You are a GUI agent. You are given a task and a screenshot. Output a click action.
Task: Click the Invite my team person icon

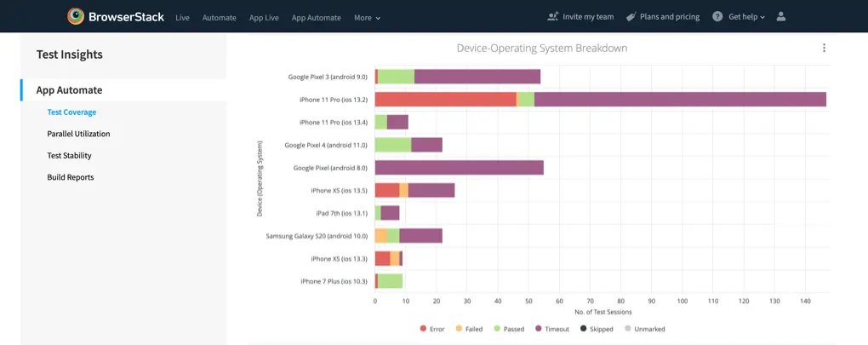click(x=554, y=16)
